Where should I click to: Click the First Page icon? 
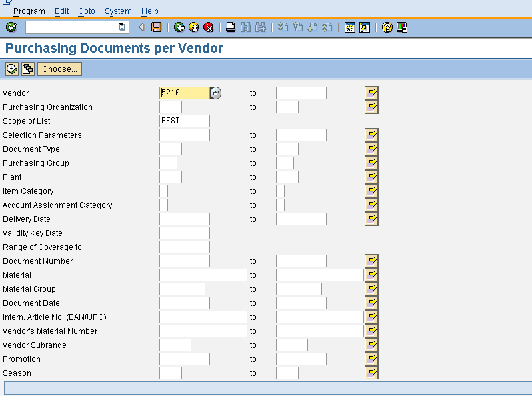(x=283, y=27)
